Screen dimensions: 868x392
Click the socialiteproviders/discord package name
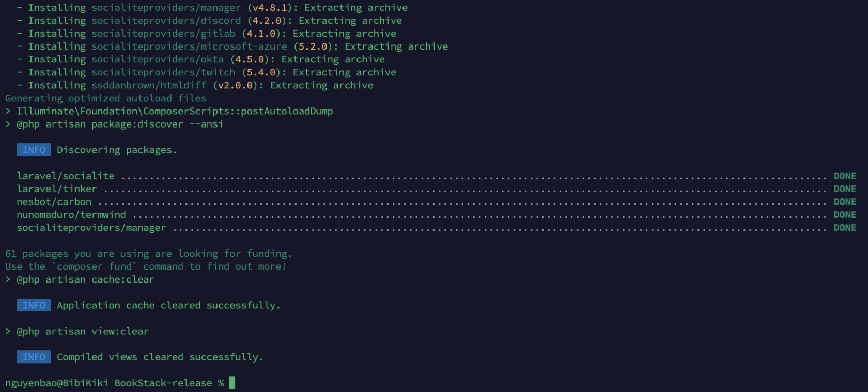tap(166, 21)
